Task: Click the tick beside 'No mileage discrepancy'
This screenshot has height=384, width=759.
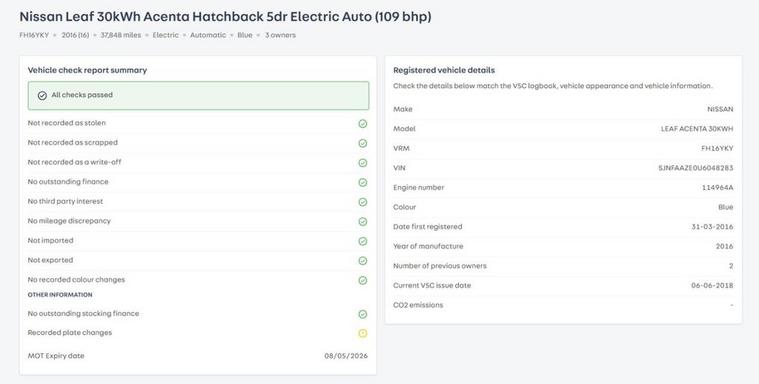Action: (x=363, y=222)
